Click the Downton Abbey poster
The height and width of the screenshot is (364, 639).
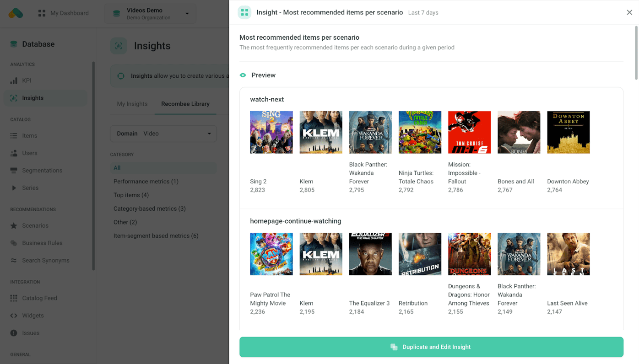(568, 132)
